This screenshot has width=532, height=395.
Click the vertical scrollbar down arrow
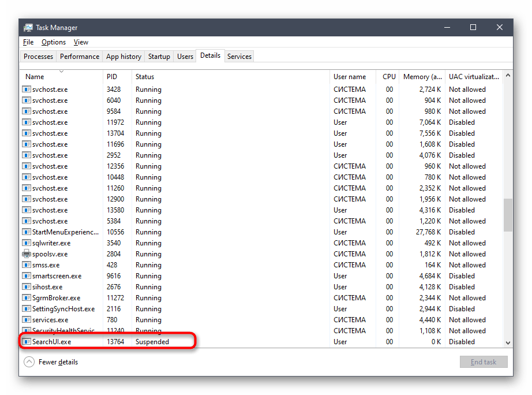(x=508, y=342)
